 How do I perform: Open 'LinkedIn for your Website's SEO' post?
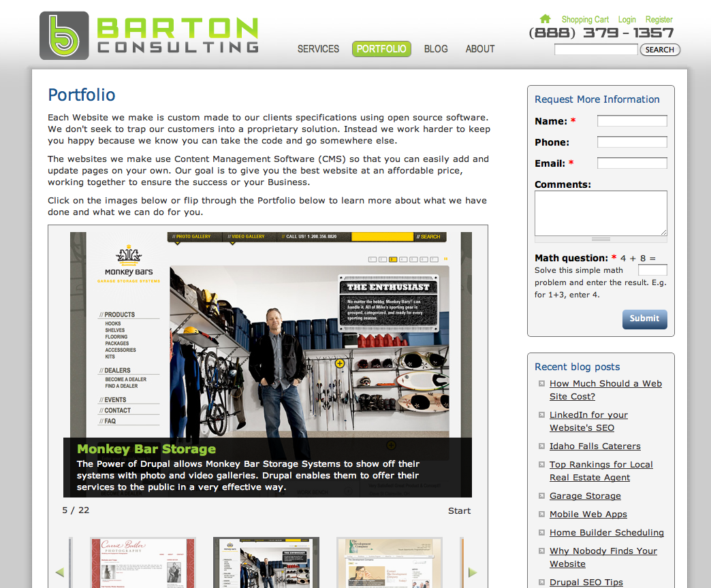click(x=588, y=421)
